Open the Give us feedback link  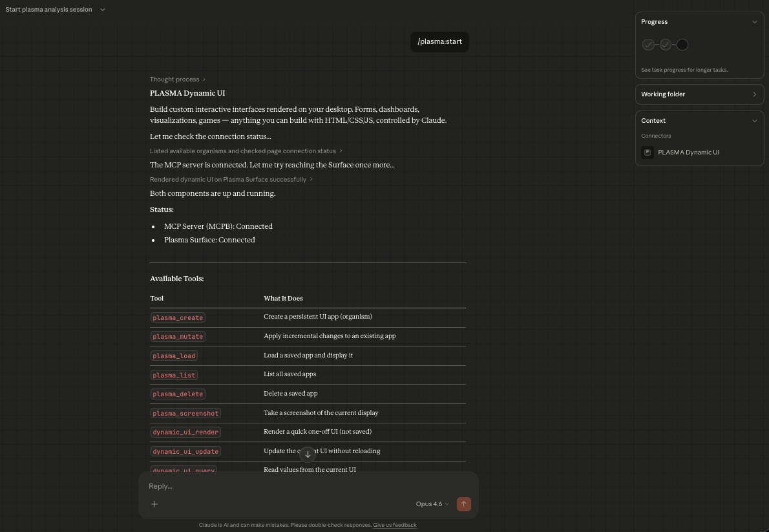(x=394, y=525)
